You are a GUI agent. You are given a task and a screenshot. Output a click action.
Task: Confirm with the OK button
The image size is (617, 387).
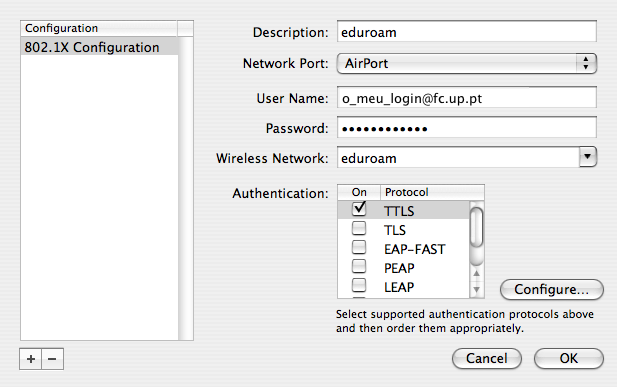(x=569, y=358)
